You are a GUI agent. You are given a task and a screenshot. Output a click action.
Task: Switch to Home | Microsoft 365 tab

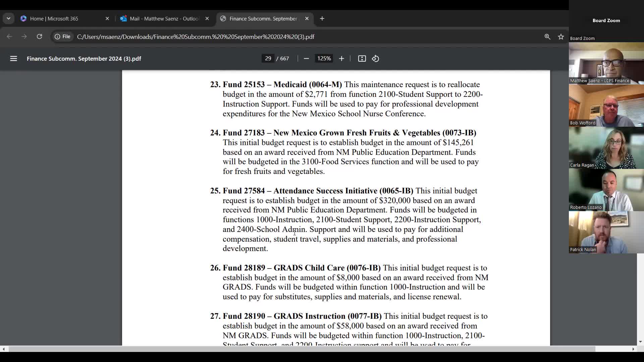pyautogui.click(x=65, y=18)
